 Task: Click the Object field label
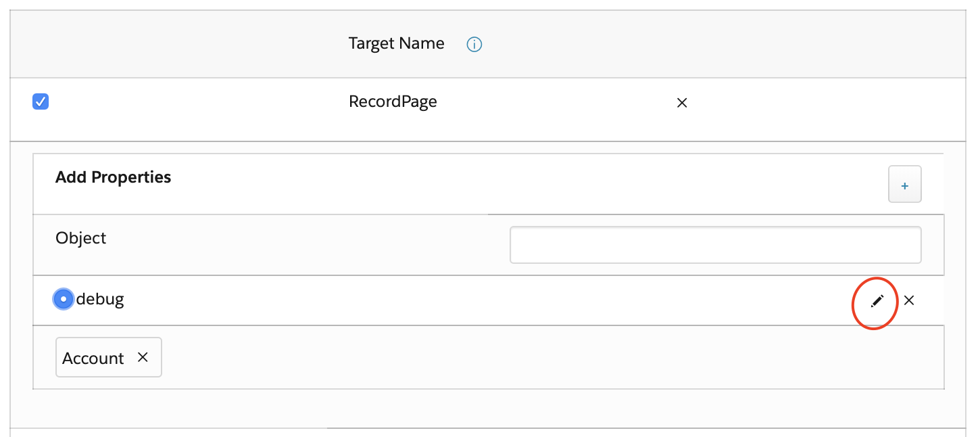pos(81,238)
